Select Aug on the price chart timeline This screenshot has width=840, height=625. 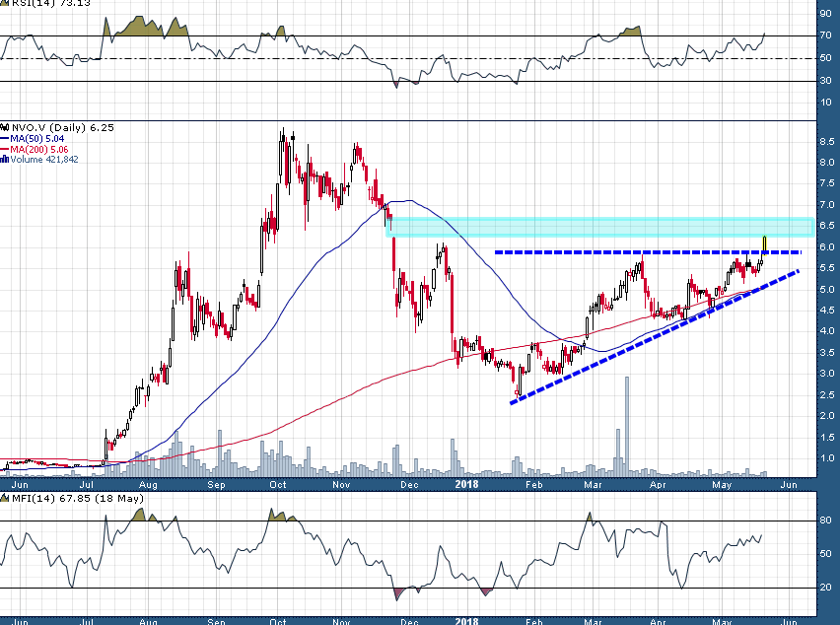(x=149, y=484)
